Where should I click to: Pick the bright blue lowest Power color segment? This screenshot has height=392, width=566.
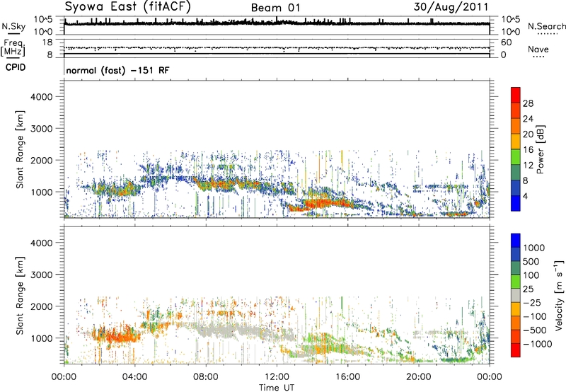pyautogui.click(x=516, y=203)
